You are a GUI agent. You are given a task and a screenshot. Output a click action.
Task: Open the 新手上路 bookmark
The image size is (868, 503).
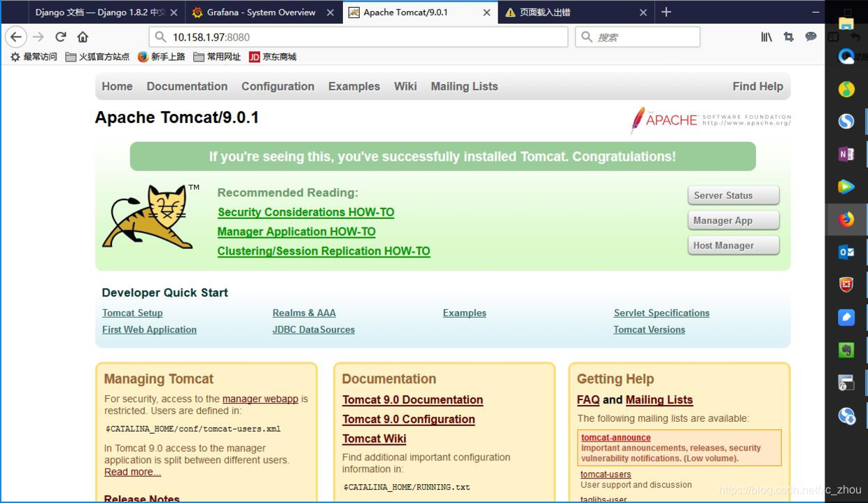pyautogui.click(x=161, y=57)
